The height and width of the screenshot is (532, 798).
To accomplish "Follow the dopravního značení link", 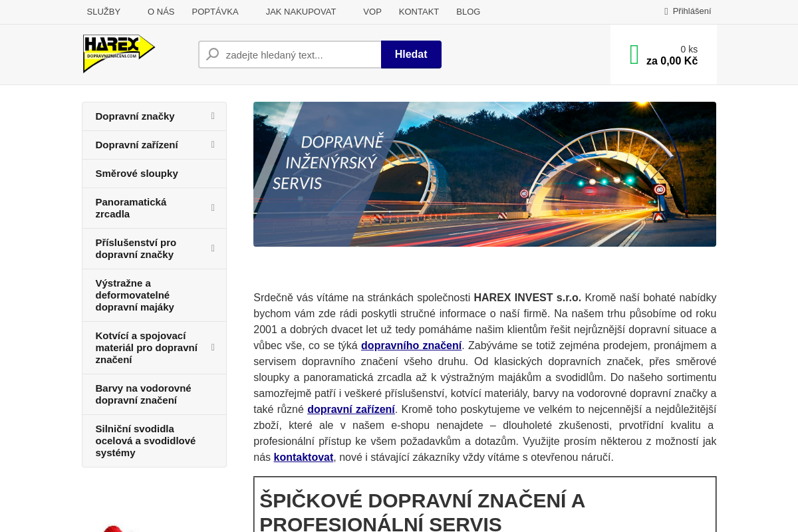I will coord(411,345).
